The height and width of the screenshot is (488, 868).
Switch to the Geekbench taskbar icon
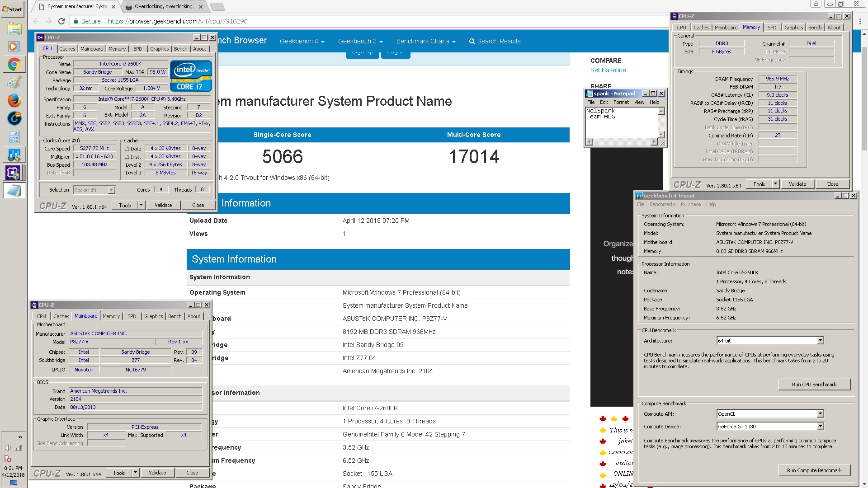pyautogui.click(x=14, y=155)
